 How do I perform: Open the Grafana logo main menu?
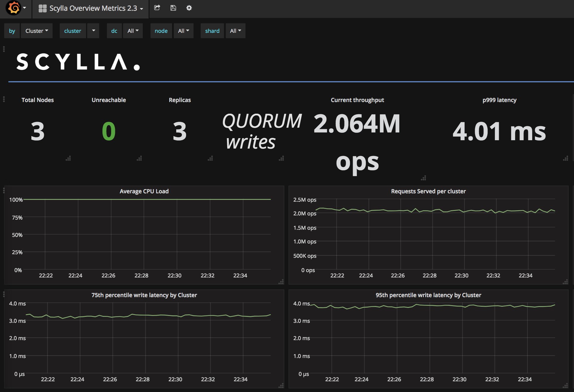[14, 8]
